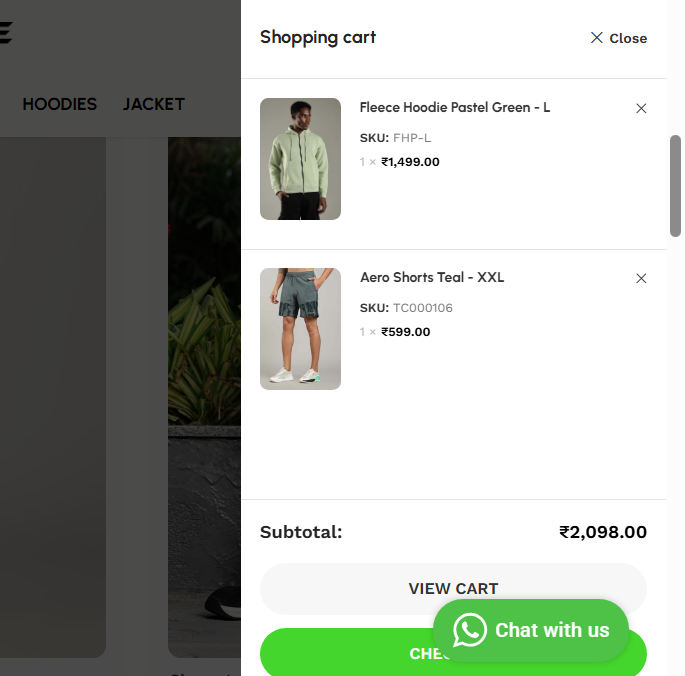Open Fleece Hoodie Pastel Green - L title link

pyautogui.click(x=455, y=107)
